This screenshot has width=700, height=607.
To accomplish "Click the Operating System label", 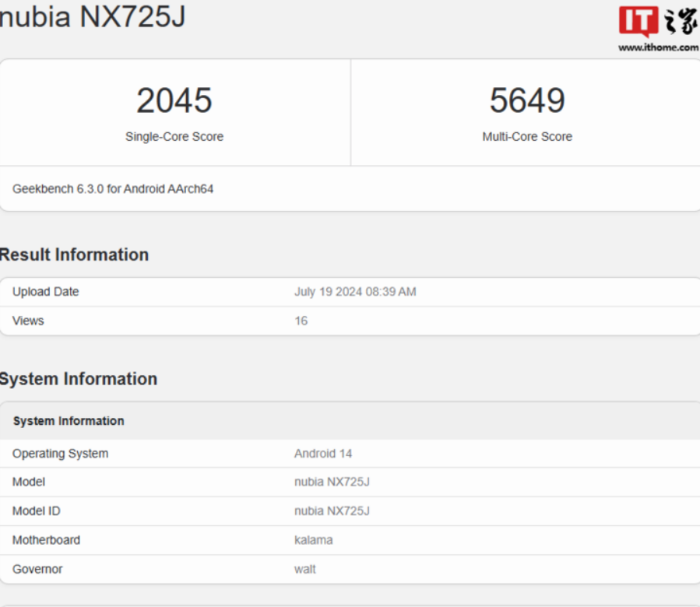I will tap(60, 454).
